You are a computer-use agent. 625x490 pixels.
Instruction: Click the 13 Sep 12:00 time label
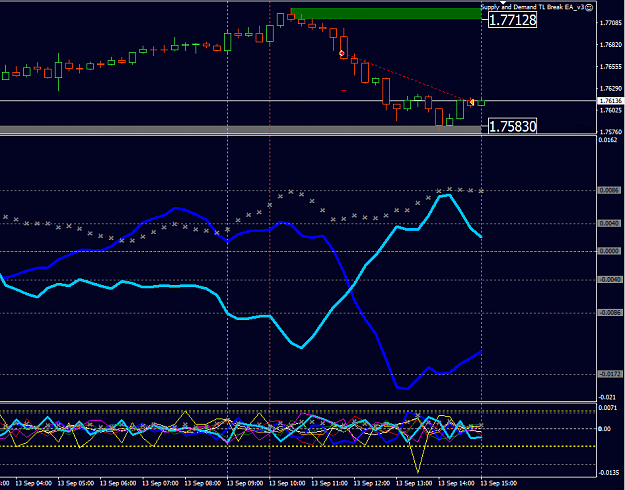(x=372, y=483)
